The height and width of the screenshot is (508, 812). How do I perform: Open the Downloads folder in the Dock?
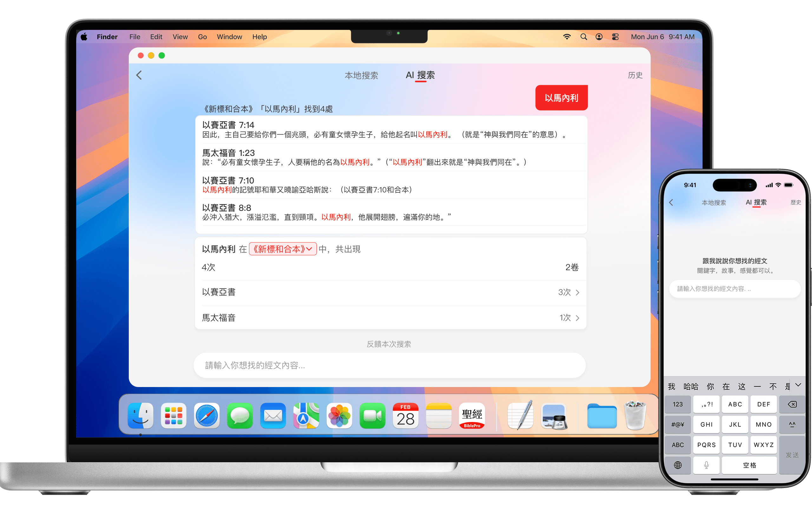(x=602, y=416)
